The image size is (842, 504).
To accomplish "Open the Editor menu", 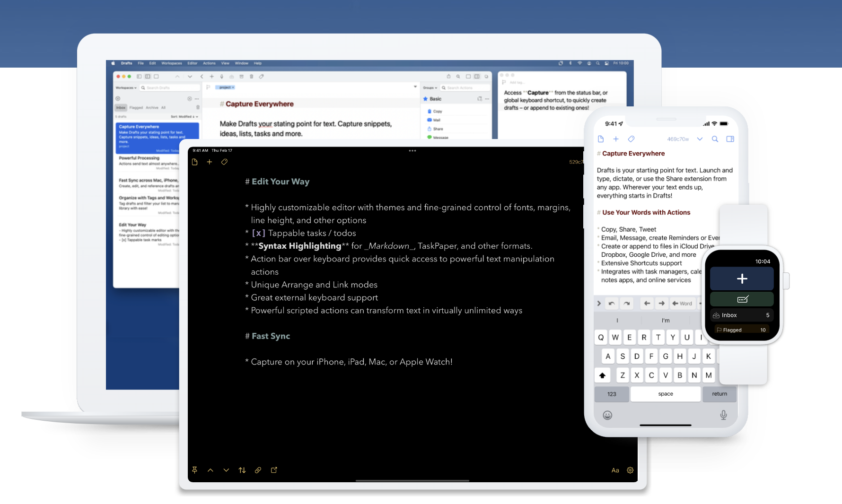I will [193, 63].
